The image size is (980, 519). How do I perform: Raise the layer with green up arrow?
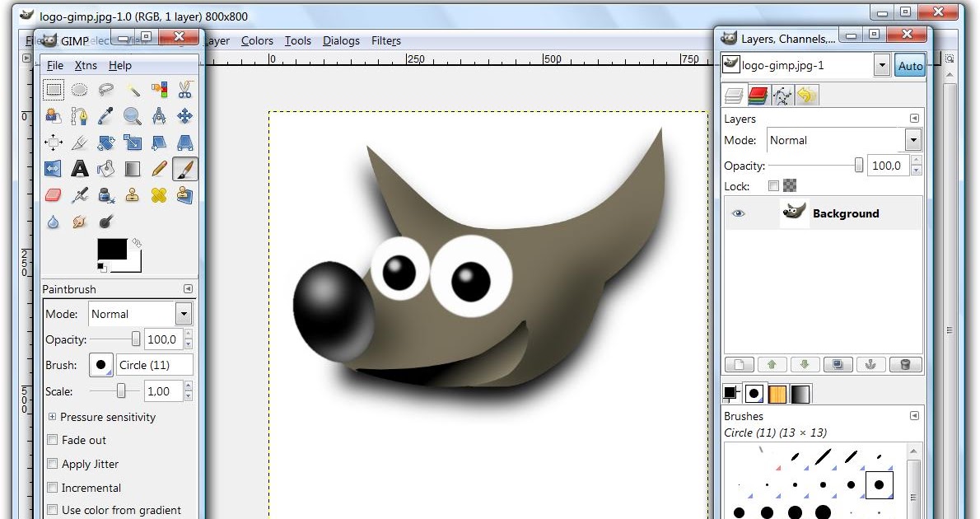772,365
